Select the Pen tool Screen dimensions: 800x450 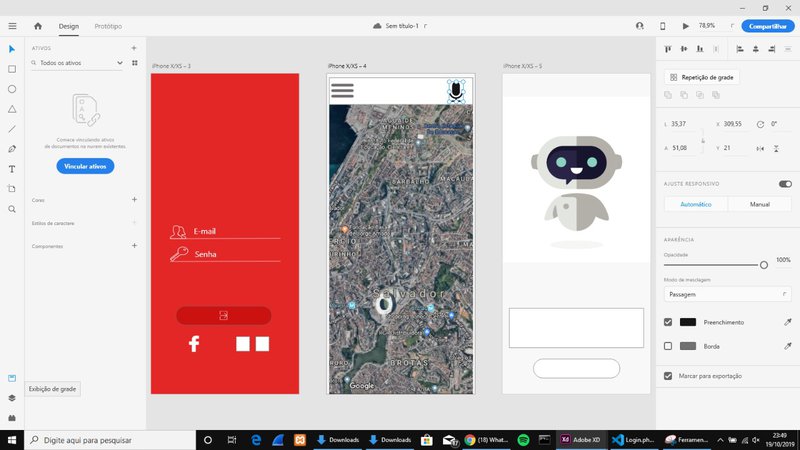click(x=12, y=149)
